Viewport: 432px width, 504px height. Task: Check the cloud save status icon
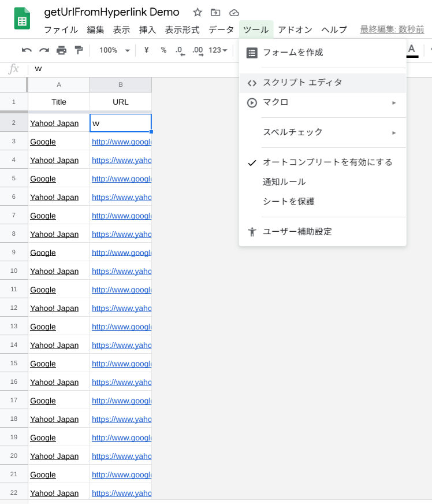click(234, 13)
